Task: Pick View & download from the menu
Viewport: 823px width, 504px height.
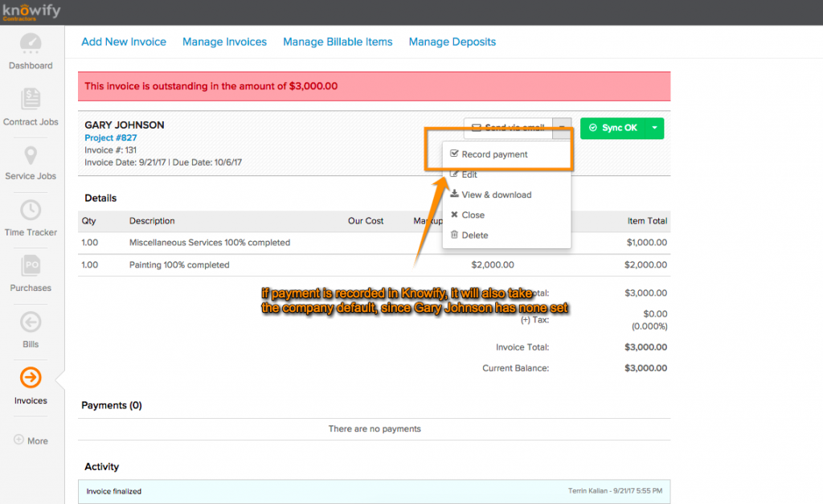Action: tap(496, 195)
